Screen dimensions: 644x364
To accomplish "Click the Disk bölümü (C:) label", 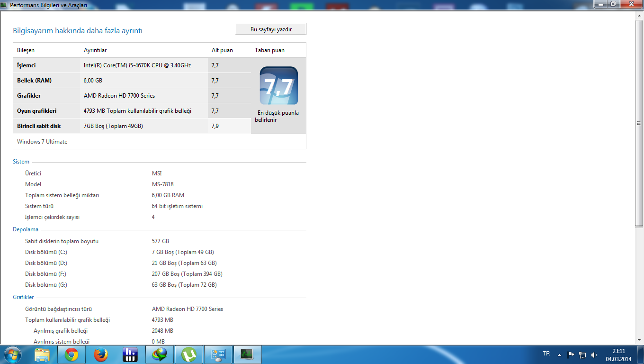I will (46, 252).
